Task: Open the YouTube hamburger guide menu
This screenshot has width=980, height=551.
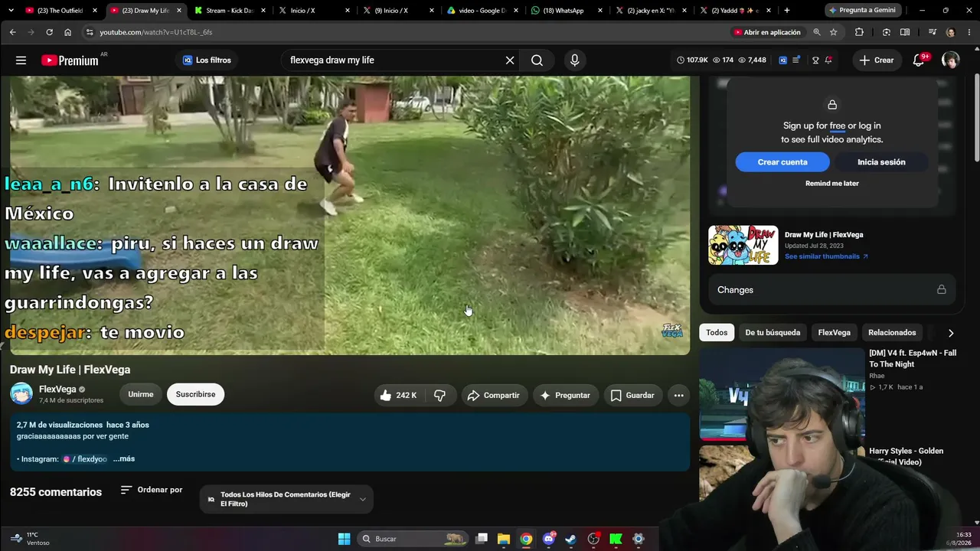Action: [x=21, y=60]
